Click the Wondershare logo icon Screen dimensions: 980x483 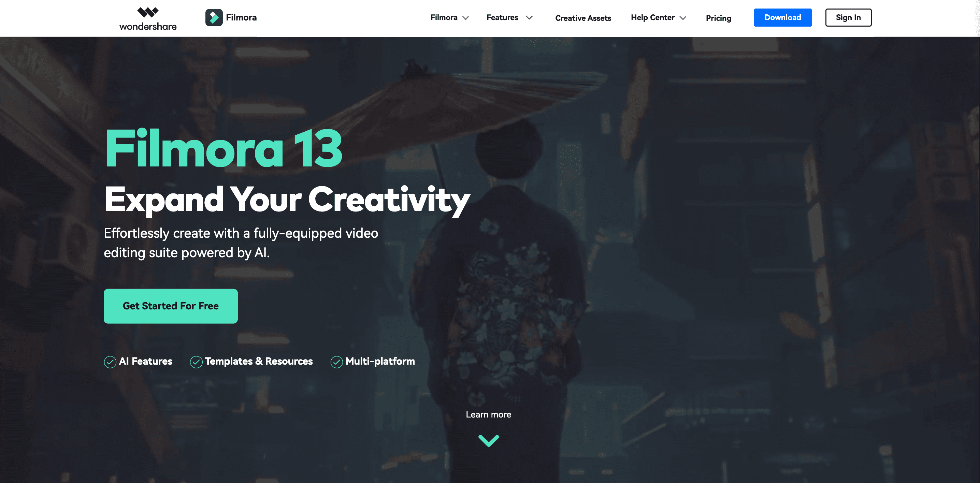tap(147, 11)
